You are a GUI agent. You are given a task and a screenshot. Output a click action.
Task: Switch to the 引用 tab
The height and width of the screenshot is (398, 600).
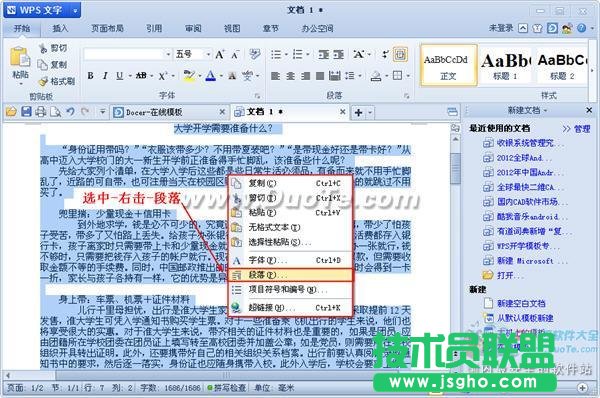point(154,28)
